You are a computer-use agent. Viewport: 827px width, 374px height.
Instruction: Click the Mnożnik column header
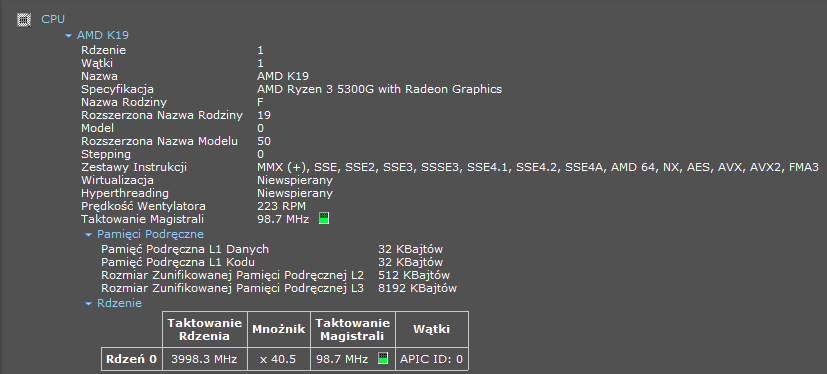coord(278,329)
